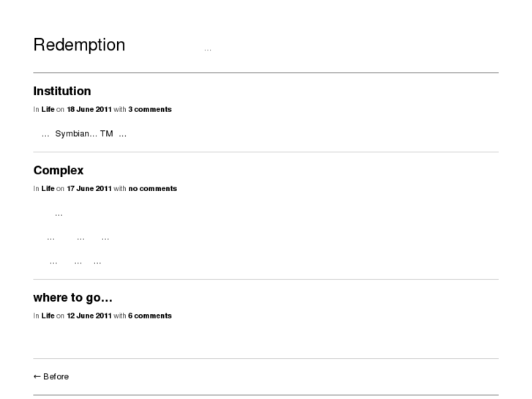532x399 pixels.
Task: Click the word Symbian in Institution excerpt
Action: tap(71, 134)
